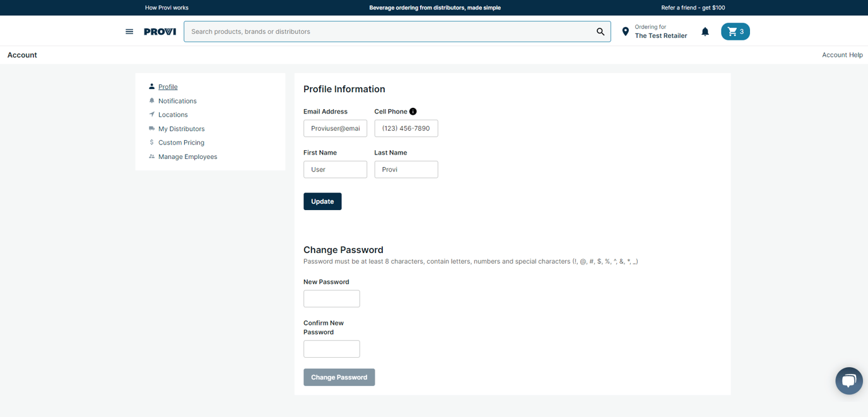Click the Cell Phone info icon
868x417 pixels.
(413, 112)
